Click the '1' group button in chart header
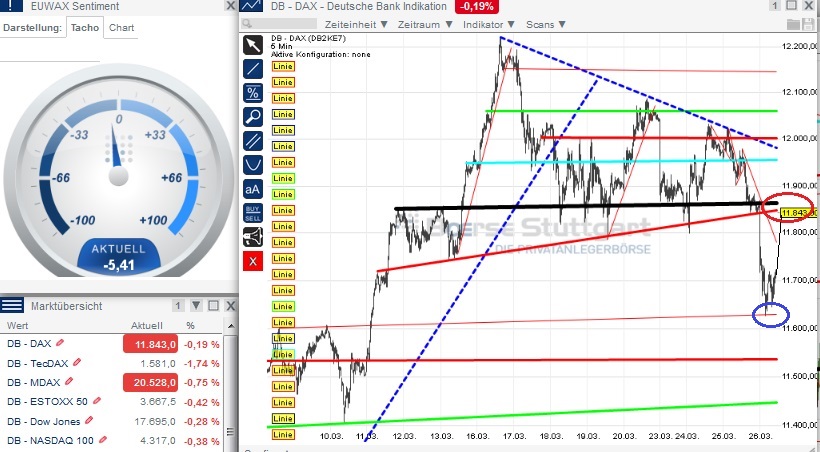 point(775,6)
